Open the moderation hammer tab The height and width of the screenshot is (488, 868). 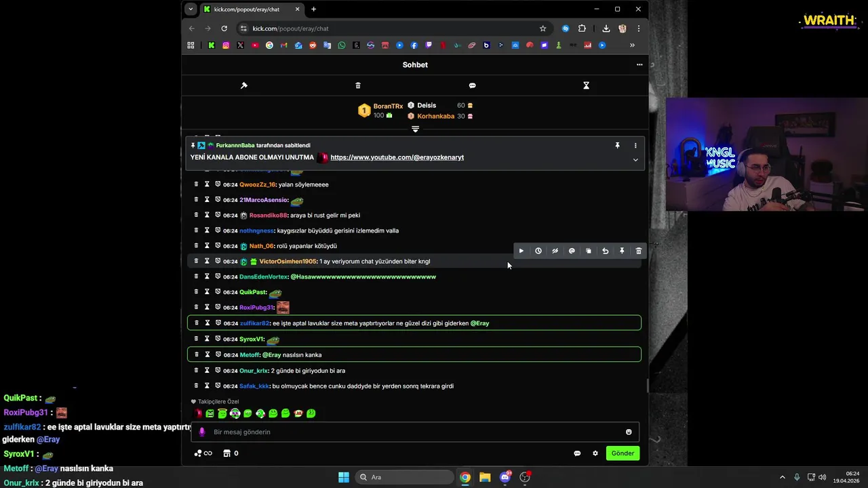point(244,85)
